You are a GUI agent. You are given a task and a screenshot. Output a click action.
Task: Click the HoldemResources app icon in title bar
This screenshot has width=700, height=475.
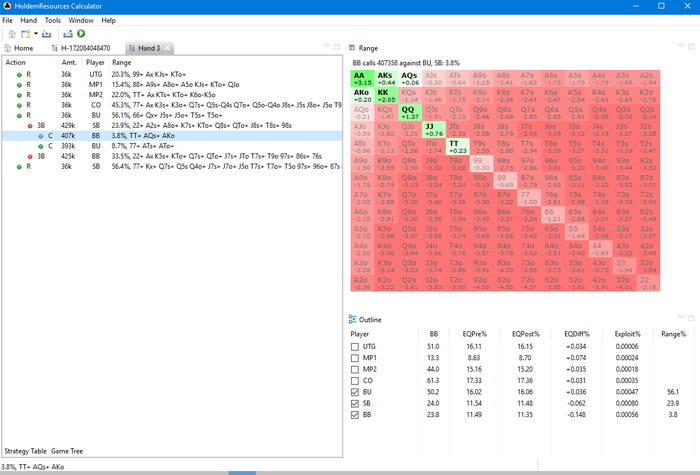click(x=7, y=6)
